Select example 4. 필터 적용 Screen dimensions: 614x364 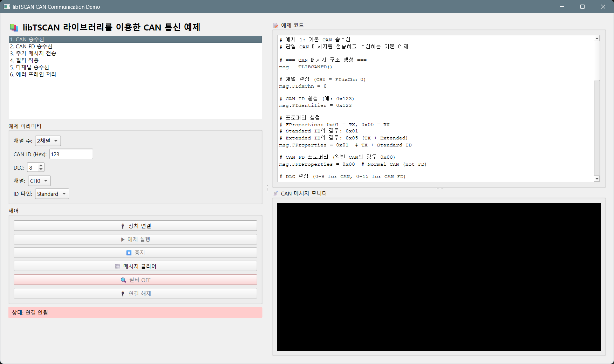pyautogui.click(x=135, y=60)
